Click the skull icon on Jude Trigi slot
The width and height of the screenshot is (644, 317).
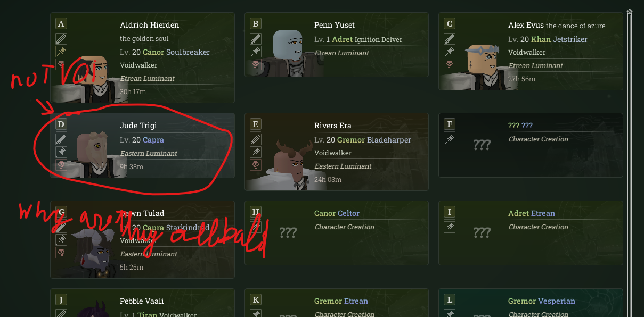61,165
